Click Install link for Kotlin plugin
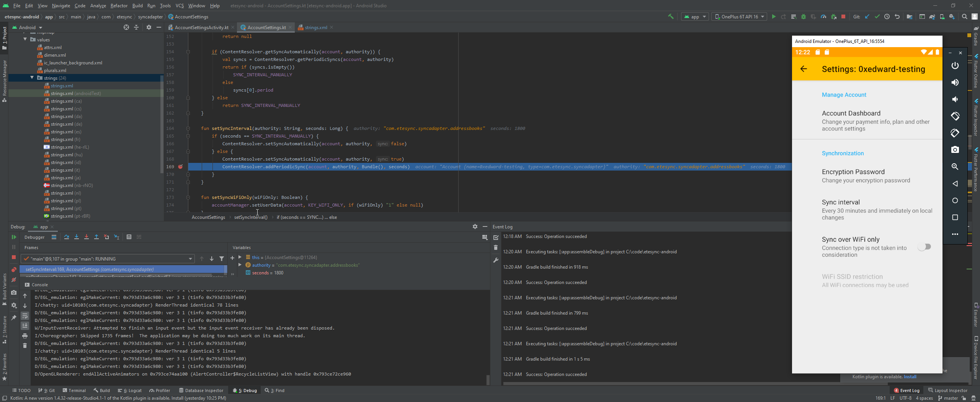The width and height of the screenshot is (980, 402). click(x=910, y=377)
